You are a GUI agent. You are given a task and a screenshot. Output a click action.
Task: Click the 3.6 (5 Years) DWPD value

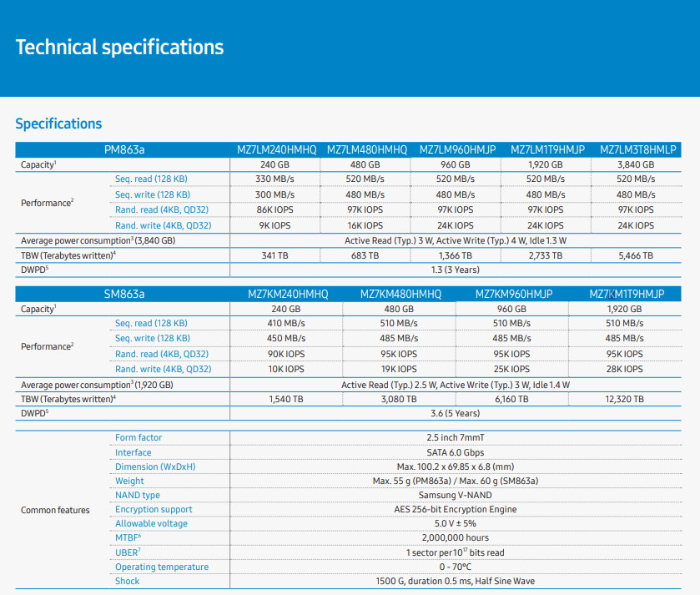454,413
